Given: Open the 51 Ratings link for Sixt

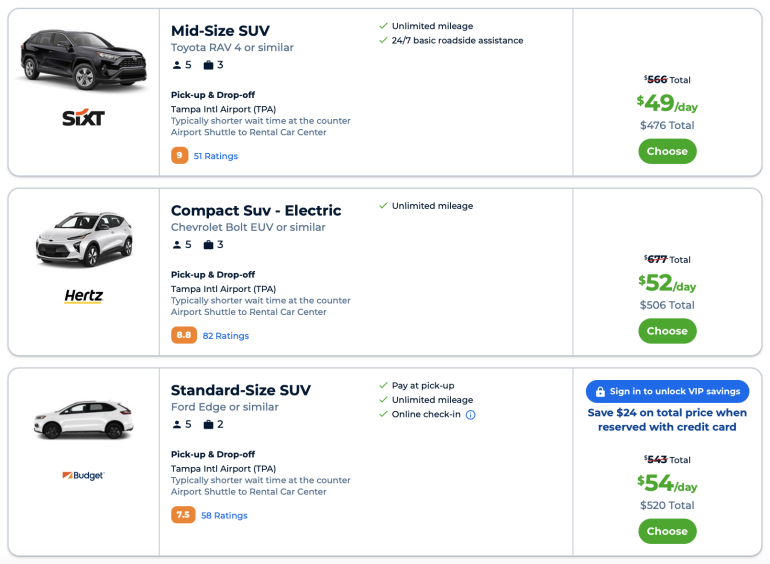Looking at the screenshot, I should click(x=215, y=156).
